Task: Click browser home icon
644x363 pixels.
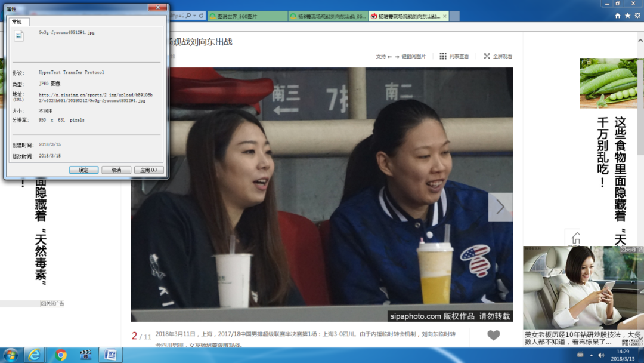Action: [x=618, y=16]
